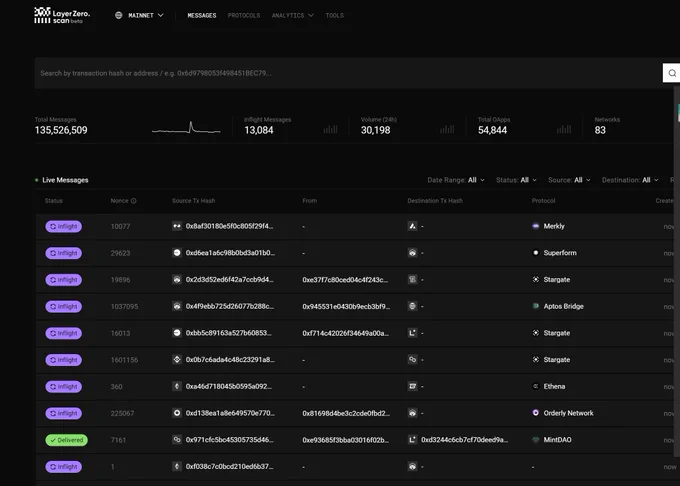Click the Nonce info icon
The width and height of the screenshot is (680, 486).
pos(134,201)
